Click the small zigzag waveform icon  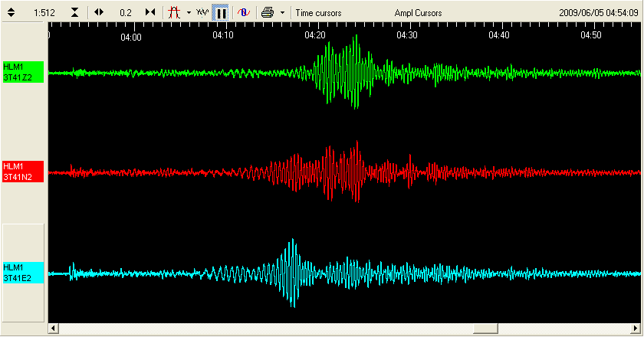(x=202, y=12)
